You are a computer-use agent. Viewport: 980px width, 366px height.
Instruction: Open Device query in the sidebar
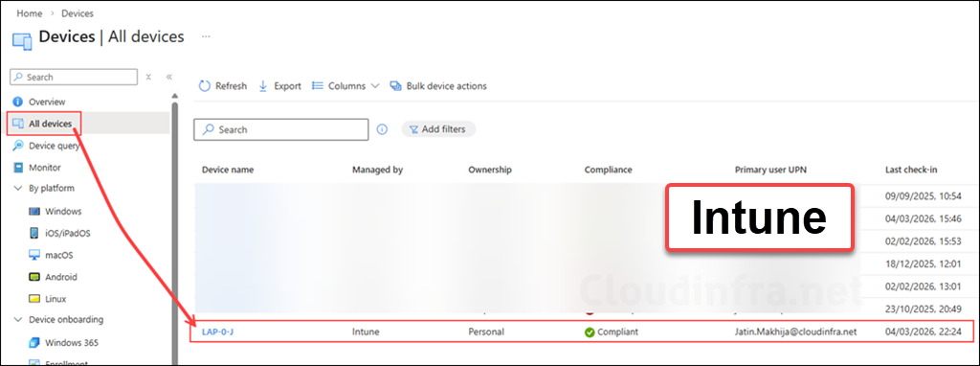point(55,146)
